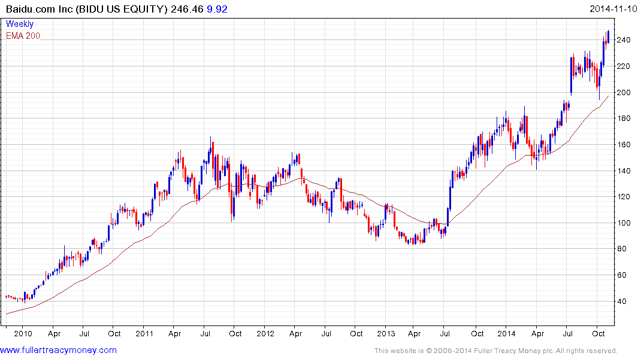This screenshot has height=359, width=644.
Task: Click the 120 price axis label
Action: pyautogui.click(x=624, y=196)
